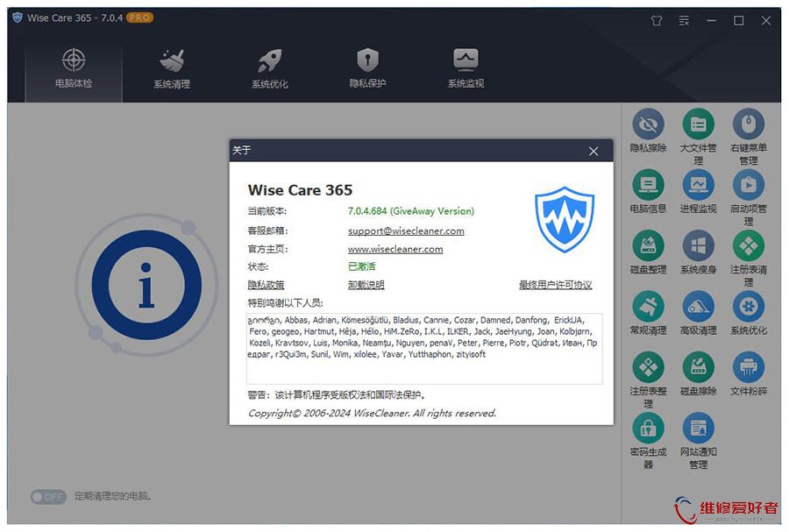789x532 pixels.
Task: Launch the 启动项管理 startup manager
Action: point(749,197)
